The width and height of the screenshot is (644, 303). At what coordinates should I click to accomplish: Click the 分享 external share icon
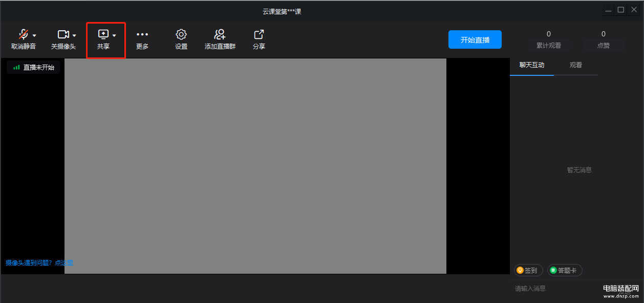(x=259, y=34)
